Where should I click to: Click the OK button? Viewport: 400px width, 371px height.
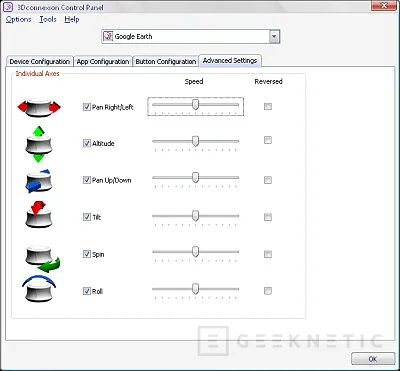coord(373,359)
